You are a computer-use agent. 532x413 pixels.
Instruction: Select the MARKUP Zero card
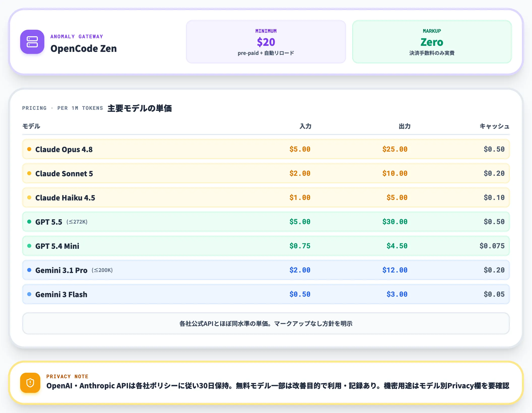(x=432, y=42)
